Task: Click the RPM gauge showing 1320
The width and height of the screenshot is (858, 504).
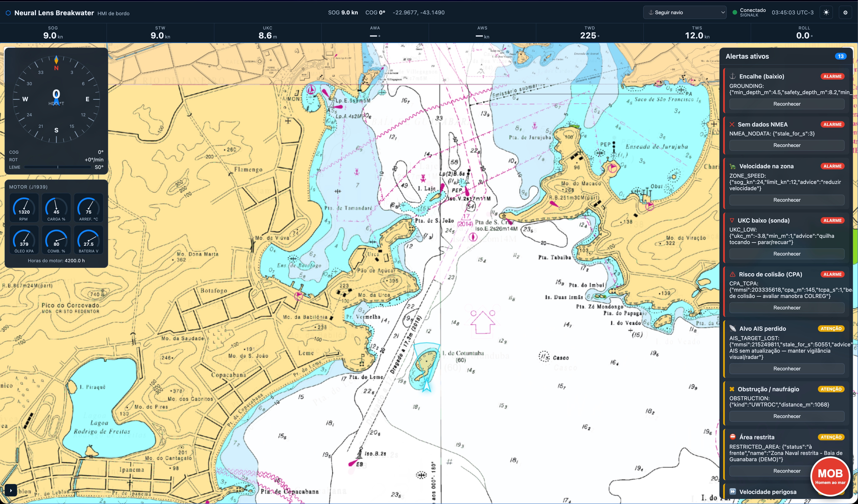Action: tap(24, 208)
